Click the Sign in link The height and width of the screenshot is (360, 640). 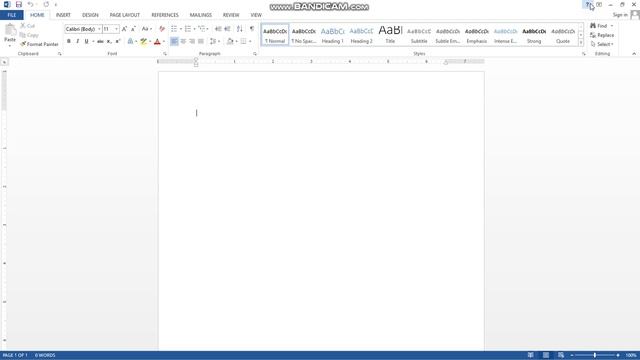point(620,15)
